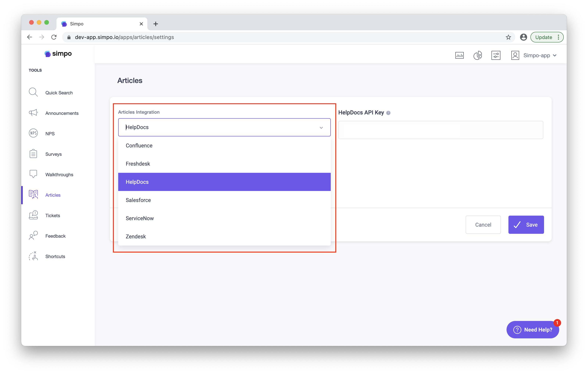Go to the NPS tool label

point(50,134)
